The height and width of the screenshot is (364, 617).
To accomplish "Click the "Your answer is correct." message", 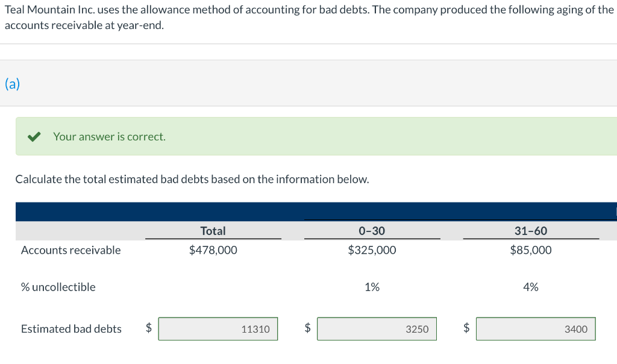I will click(109, 137).
